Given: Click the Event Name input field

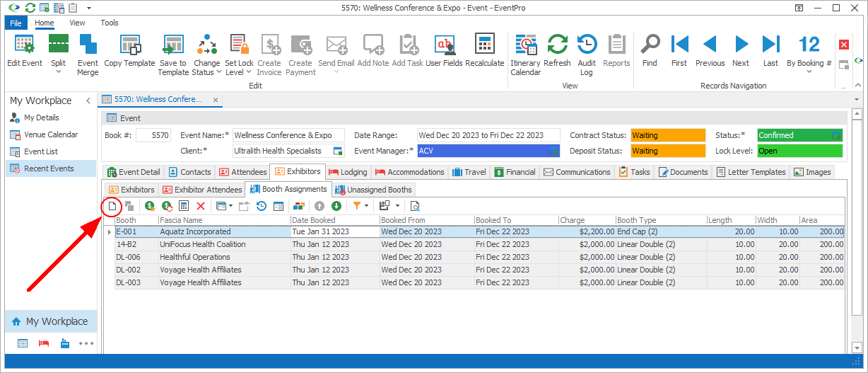Looking at the screenshot, I should [x=288, y=135].
